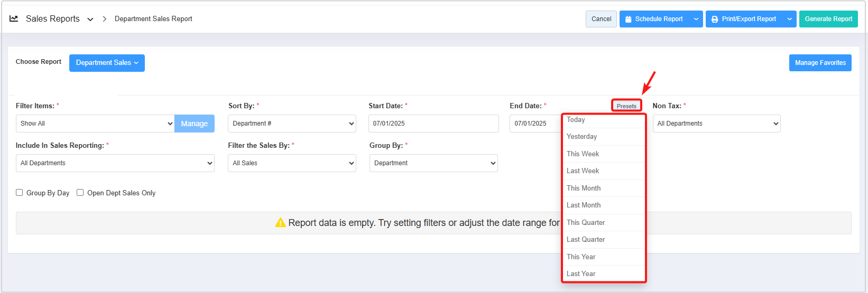Select the Last Year preset
The height and width of the screenshot is (293, 868).
point(581,274)
